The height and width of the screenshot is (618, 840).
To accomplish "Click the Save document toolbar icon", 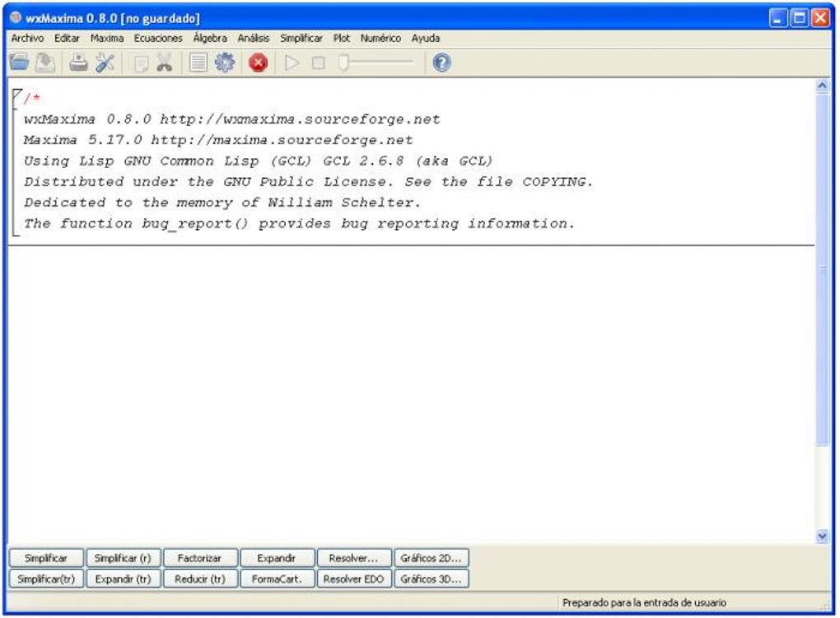I will pyautogui.click(x=45, y=63).
